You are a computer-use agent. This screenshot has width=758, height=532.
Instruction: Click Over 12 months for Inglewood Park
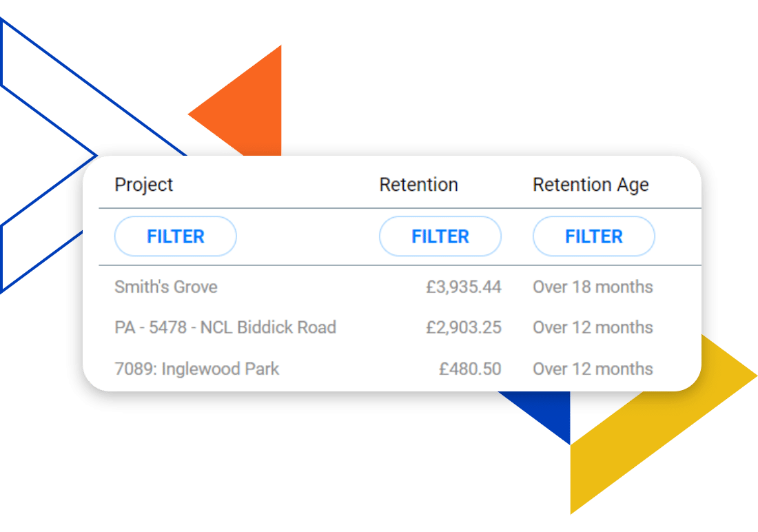[593, 369]
